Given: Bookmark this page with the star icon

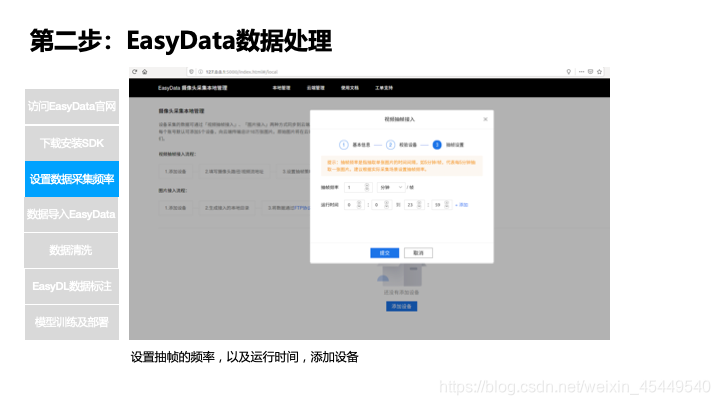Looking at the screenshot, I should pyautogui.click(x=599, y=72).
